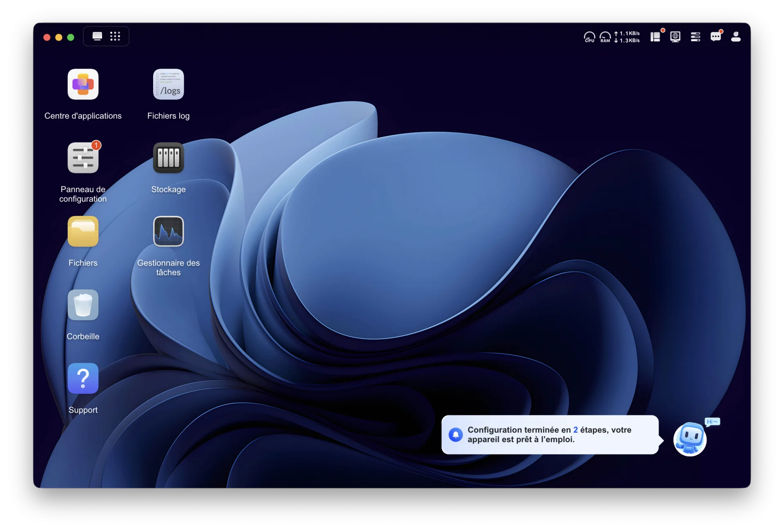This screenshot has height=532, width=784.
Task: Open the Support help app
Action: (83, 379)
